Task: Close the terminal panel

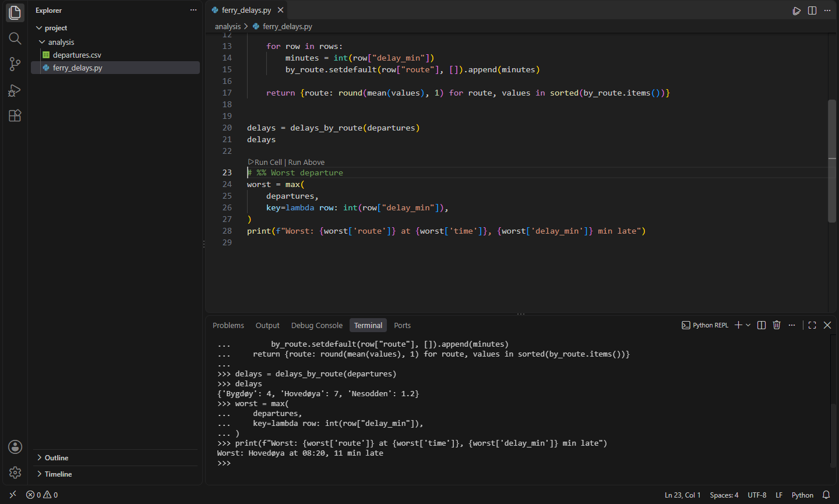Action: pyautogui.click(x=827, y=325)
